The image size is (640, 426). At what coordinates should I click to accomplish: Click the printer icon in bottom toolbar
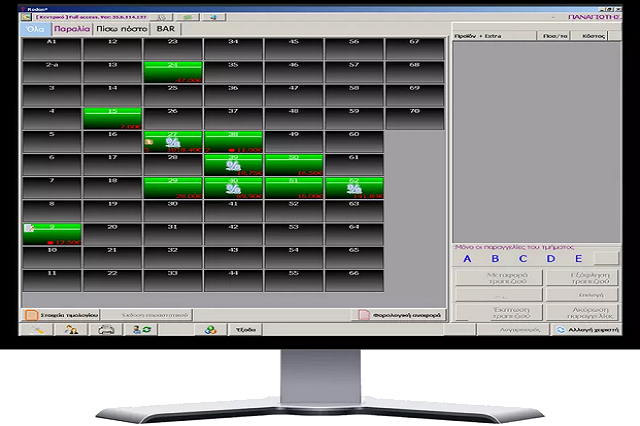tap(106, 329)
